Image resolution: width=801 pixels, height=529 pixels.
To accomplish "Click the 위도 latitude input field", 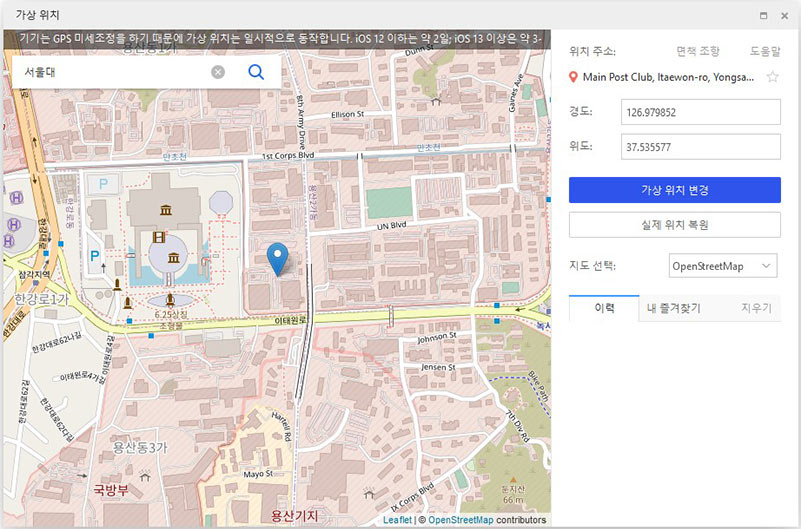I will click(700, 147).
